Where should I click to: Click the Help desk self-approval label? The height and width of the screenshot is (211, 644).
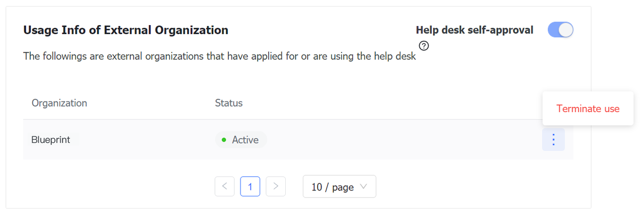[x=474, y=30]
